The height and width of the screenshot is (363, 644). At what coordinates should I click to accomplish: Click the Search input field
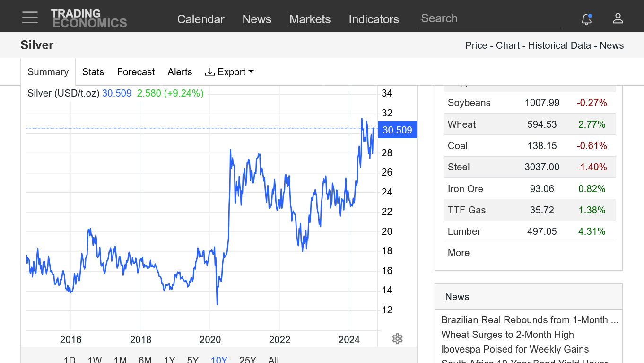pyautogui.click(x=489, y=18)
